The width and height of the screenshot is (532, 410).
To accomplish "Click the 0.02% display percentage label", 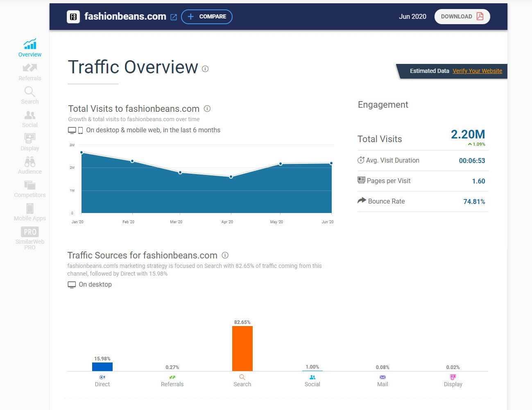I will (x=453, y=367).
